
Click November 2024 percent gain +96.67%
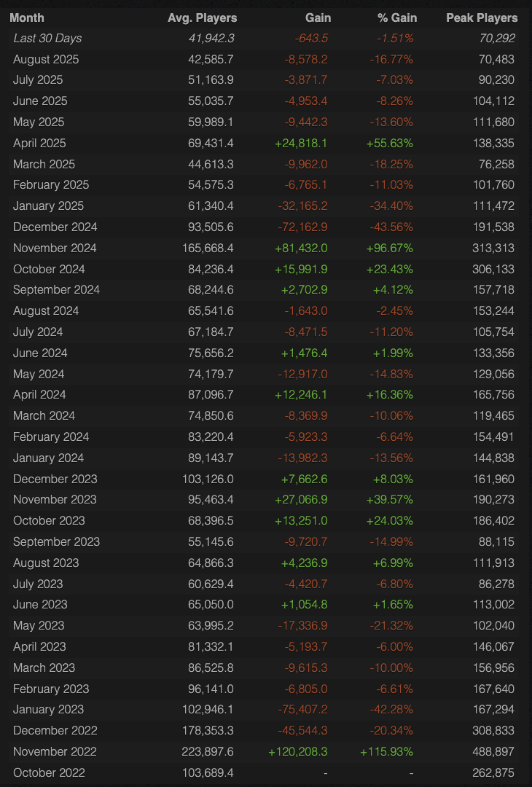point(389,248)
